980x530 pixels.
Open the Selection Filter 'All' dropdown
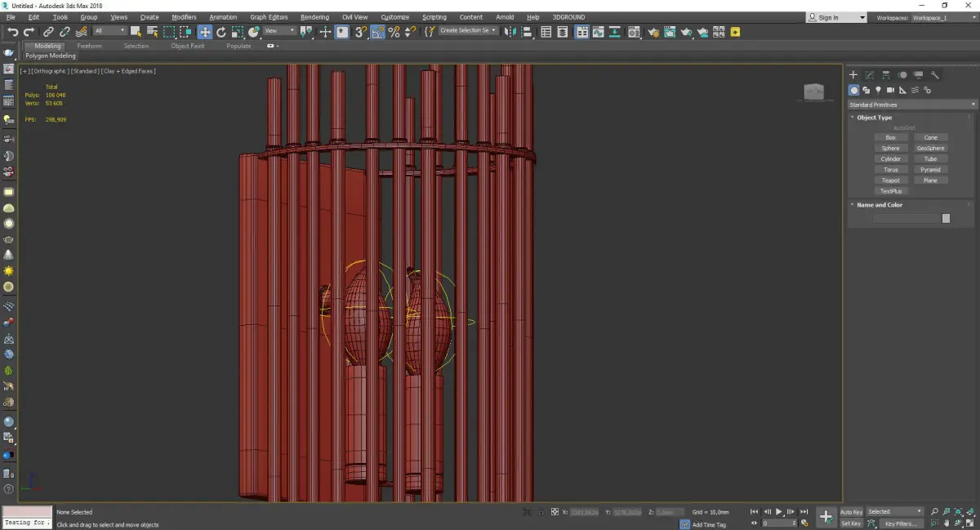point(109,31)
